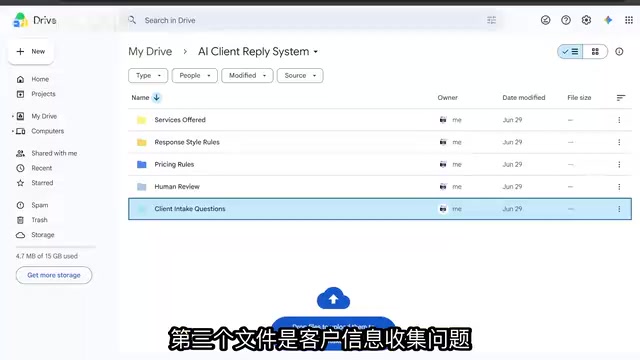The width and height of the screenshot is (640, 360).
Task: Sort by Name column header
Action: pos(140,98)
